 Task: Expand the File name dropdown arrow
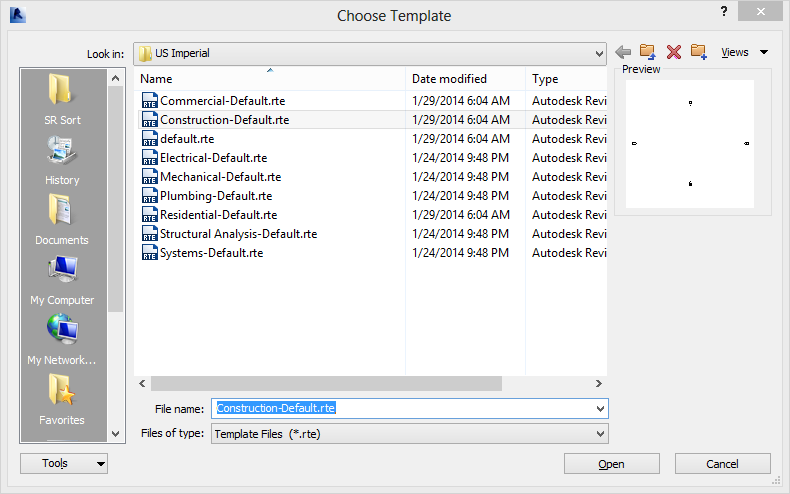pyautogui.click(x=600, y=409)
